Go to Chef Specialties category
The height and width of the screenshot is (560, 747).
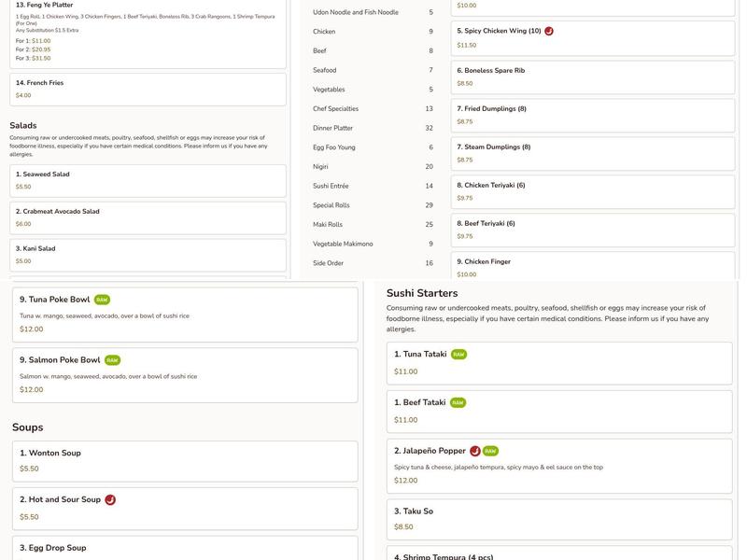[x=335, y=109]
